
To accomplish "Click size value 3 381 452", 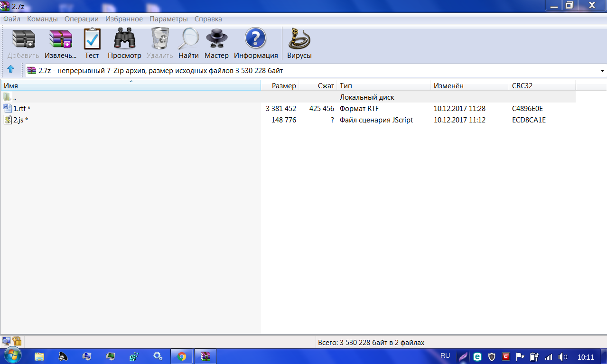I will pos(281,108).
